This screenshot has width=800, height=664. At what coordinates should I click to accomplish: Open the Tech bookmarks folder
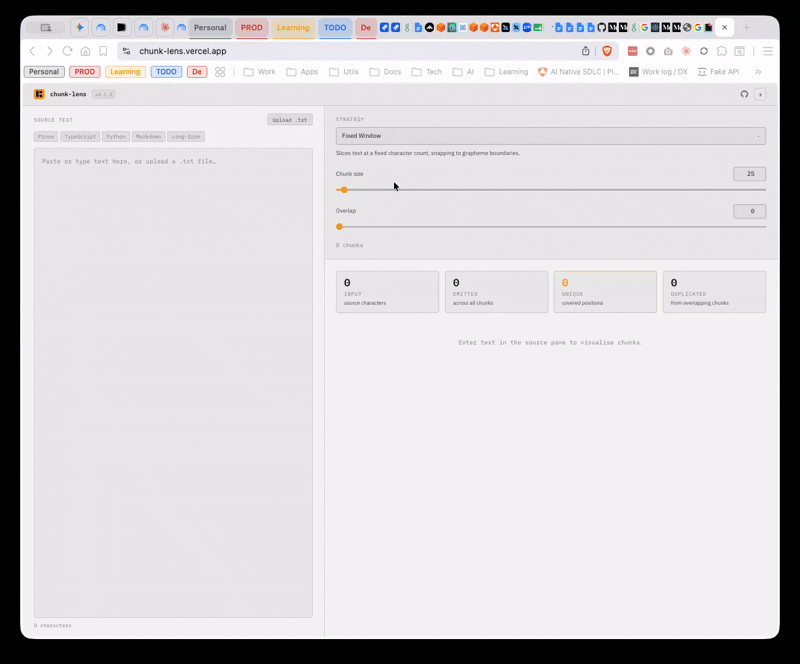point(427,72)
